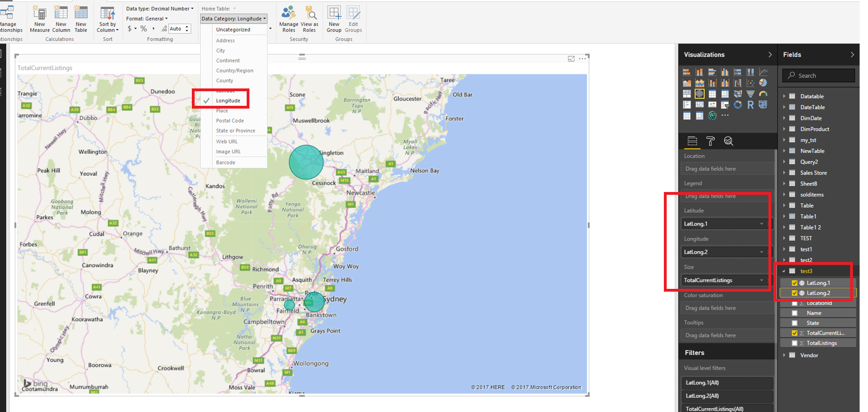Uncheck the LatLong.1 field checkbox
The image size is (868, 412).
point(795,283)
